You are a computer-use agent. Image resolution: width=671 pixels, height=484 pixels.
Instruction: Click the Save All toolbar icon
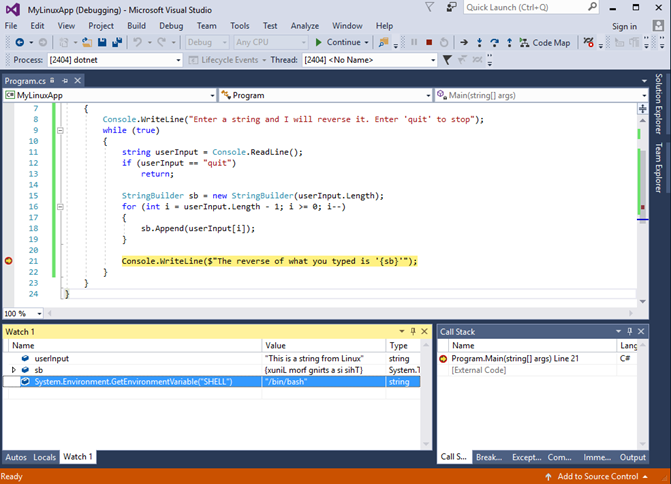tap(118, 42)
